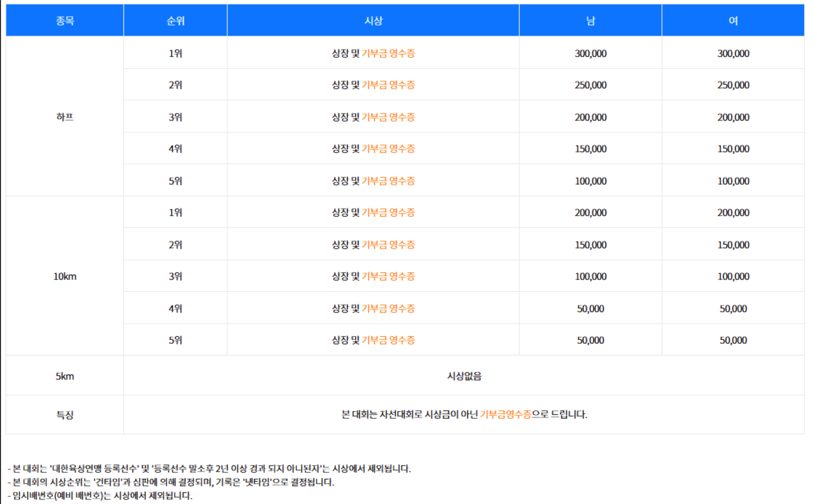Screen dimensions: 817x504
Task: Click the 순위 column header
Action: coord(175,20)
